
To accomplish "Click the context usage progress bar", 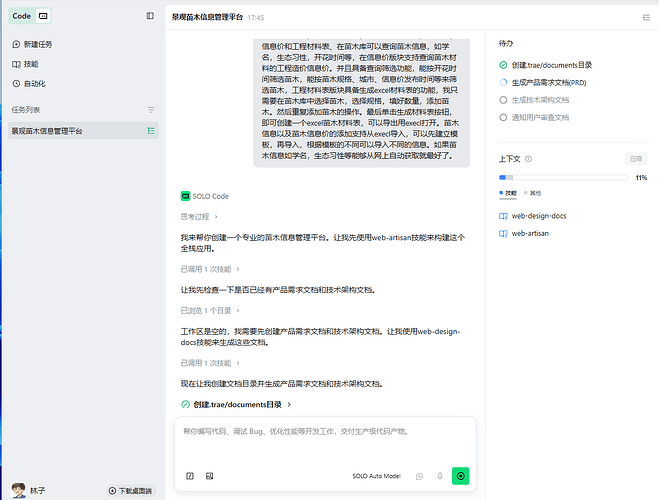I will pyautogui.click(x=563, y=178).
